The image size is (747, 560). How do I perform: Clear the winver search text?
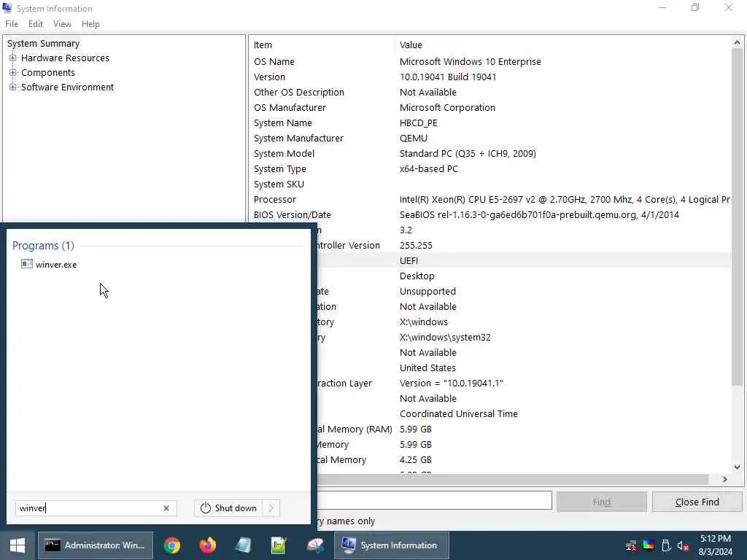point(166,508)
